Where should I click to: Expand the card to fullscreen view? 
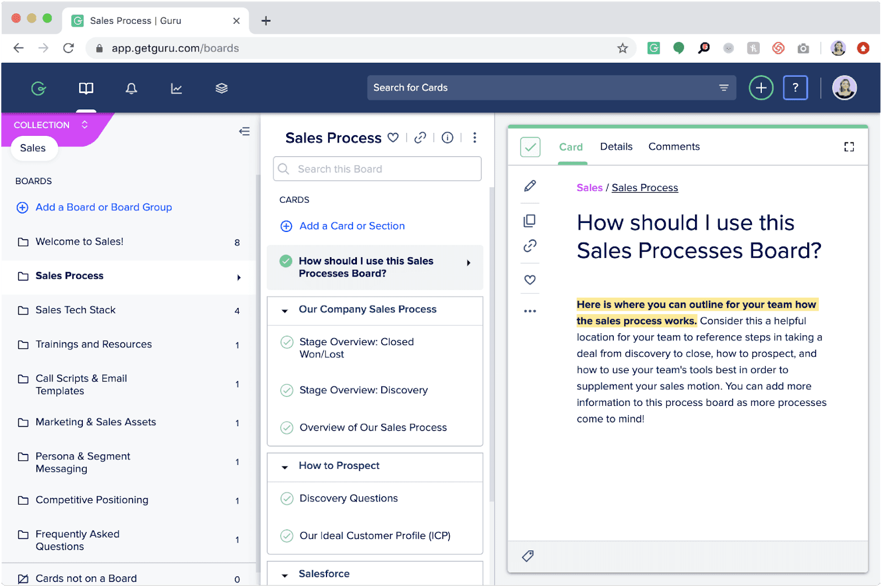coord(849,147)
